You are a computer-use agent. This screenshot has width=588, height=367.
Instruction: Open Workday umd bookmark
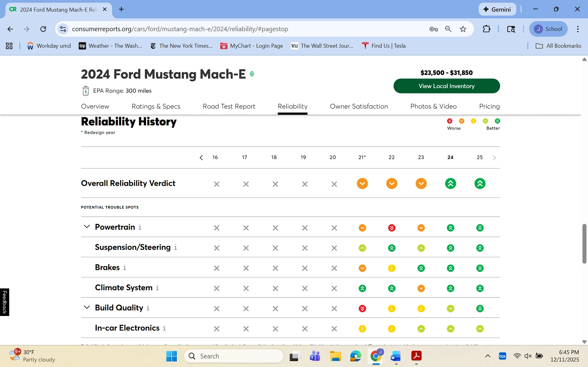click(x=49, y=46)
